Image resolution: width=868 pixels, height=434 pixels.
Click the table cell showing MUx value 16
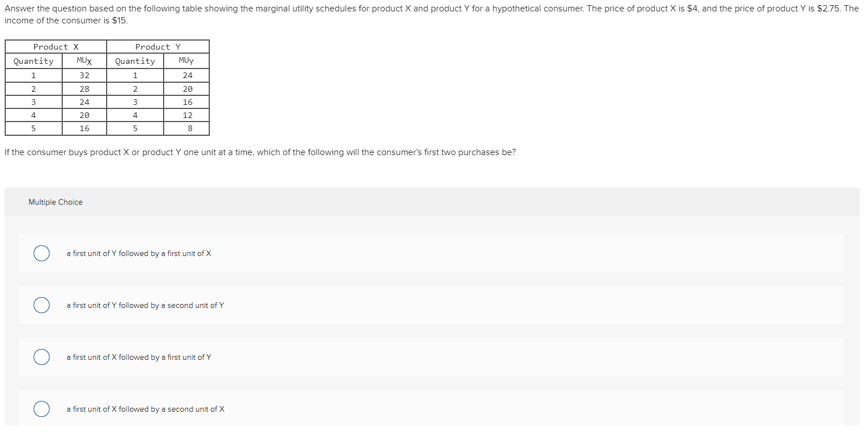tap(83, 128)
